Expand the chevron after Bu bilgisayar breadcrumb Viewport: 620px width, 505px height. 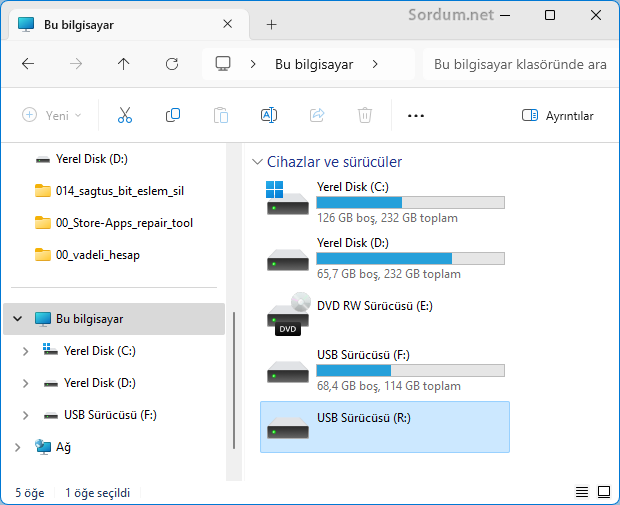coord(375,64)
